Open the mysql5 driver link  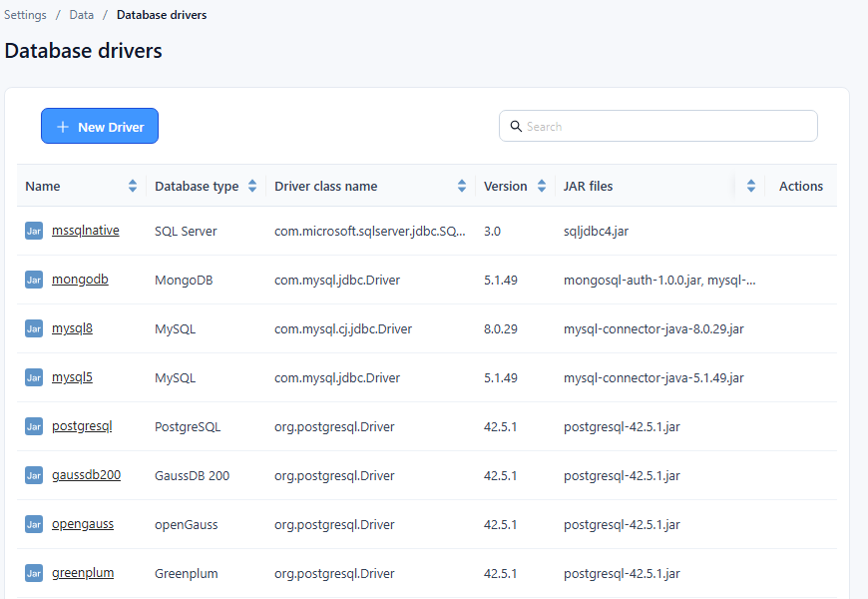72,376
